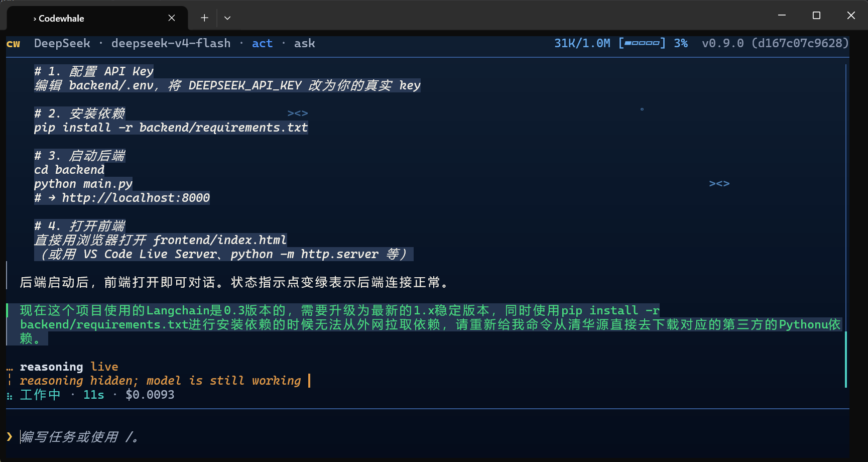
Task: Click the $0.0093 cost value
Action: tap(150, 395)
